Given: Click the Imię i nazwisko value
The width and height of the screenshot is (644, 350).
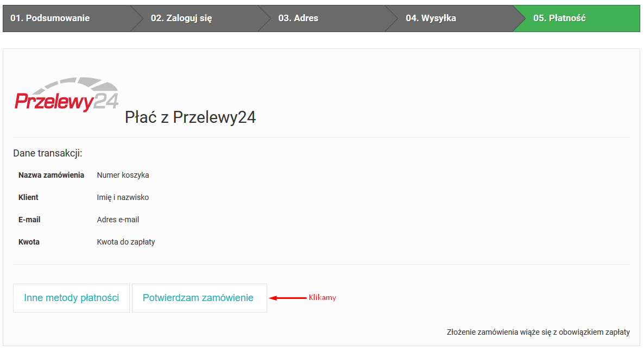Looking at the screenshot, I should (123, 197).
